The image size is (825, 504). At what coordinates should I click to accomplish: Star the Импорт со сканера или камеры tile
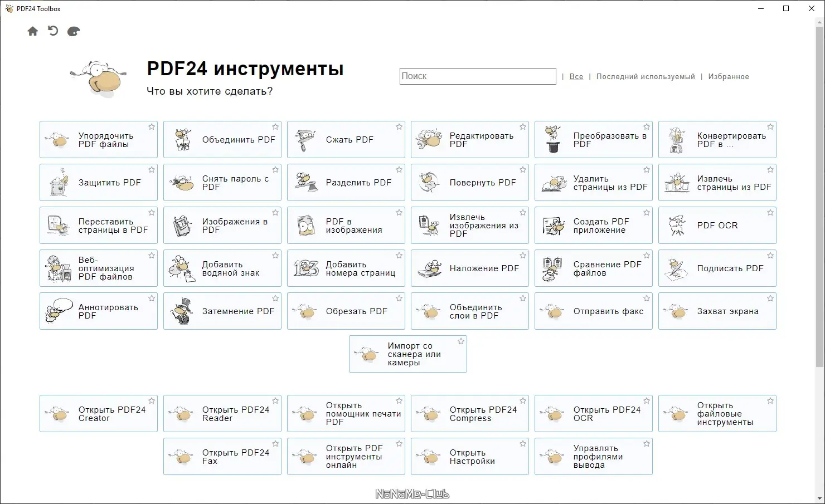point(461,341)
